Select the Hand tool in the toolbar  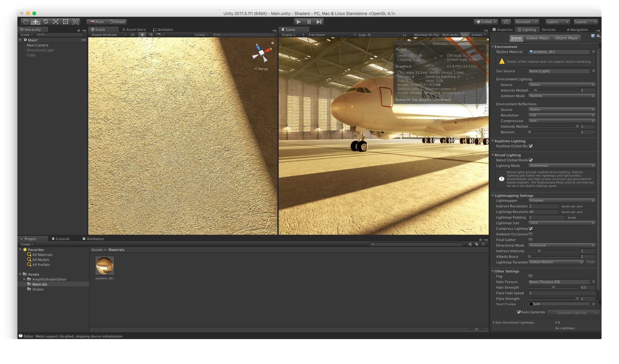coord(26,22)
